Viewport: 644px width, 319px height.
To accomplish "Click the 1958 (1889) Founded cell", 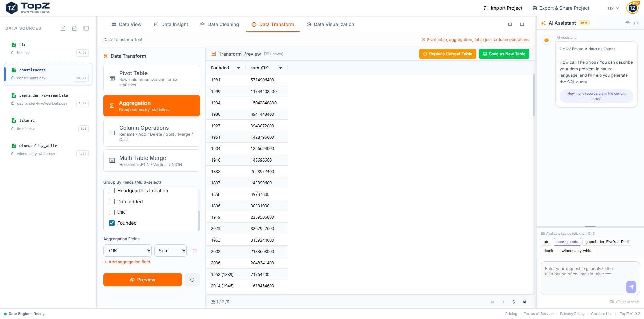I will [x=222, y=274].
